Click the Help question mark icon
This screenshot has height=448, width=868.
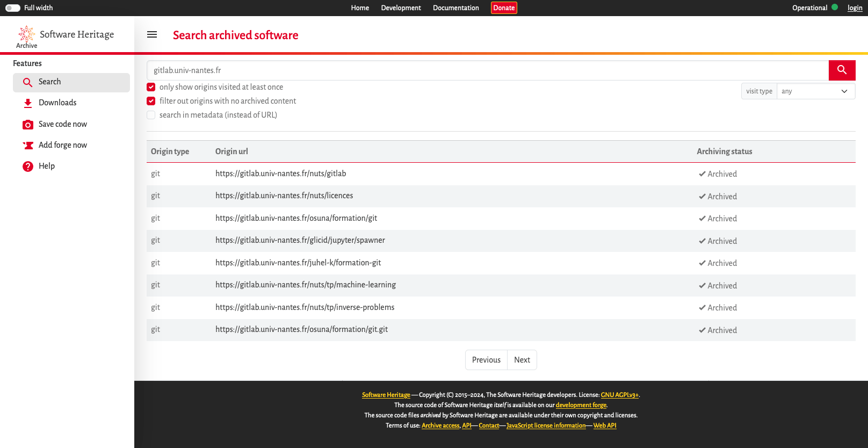(28, 167)
